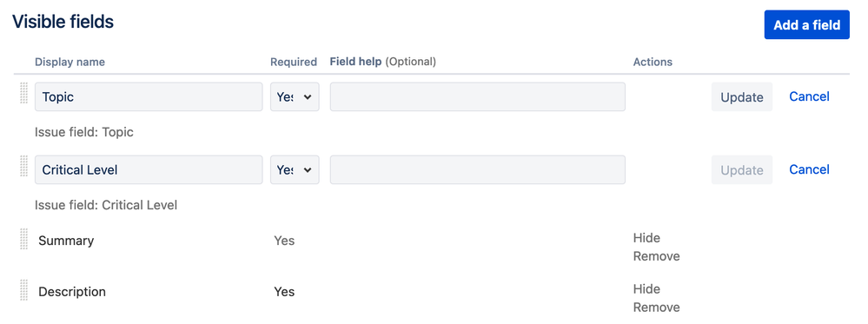
Task: Open the Required dropdown for Critical Level
Action: click(295, 169)
